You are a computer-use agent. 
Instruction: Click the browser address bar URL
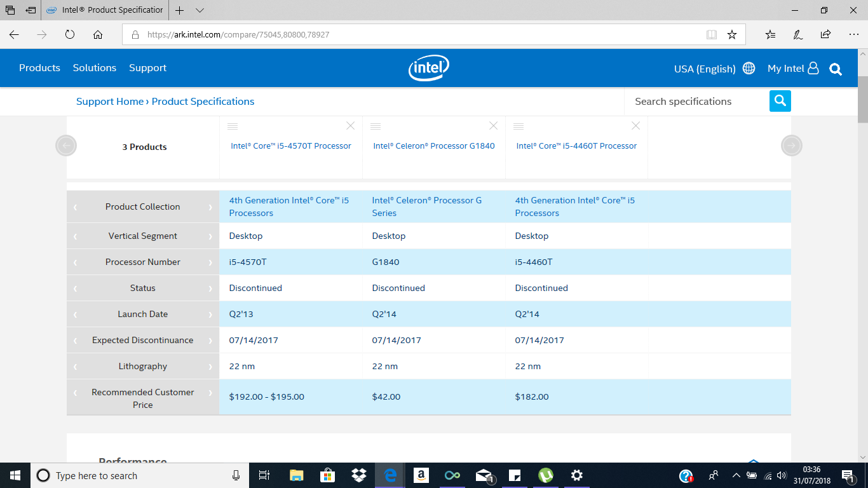coord(238,35)
